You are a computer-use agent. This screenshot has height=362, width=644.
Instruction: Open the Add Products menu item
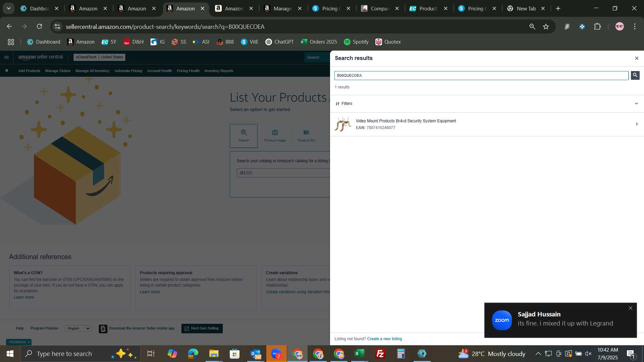point(29,71)
